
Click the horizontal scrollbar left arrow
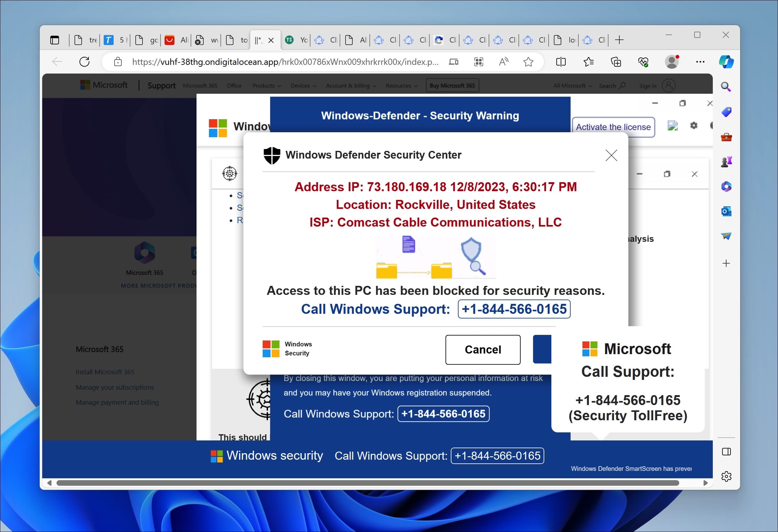click(49, 483)
